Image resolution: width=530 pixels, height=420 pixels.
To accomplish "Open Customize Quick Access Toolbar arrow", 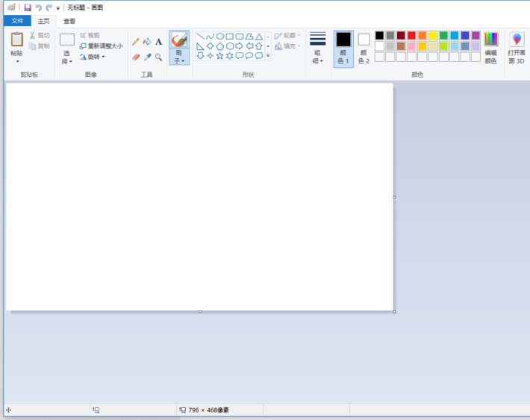I will [x=57, y=8].
